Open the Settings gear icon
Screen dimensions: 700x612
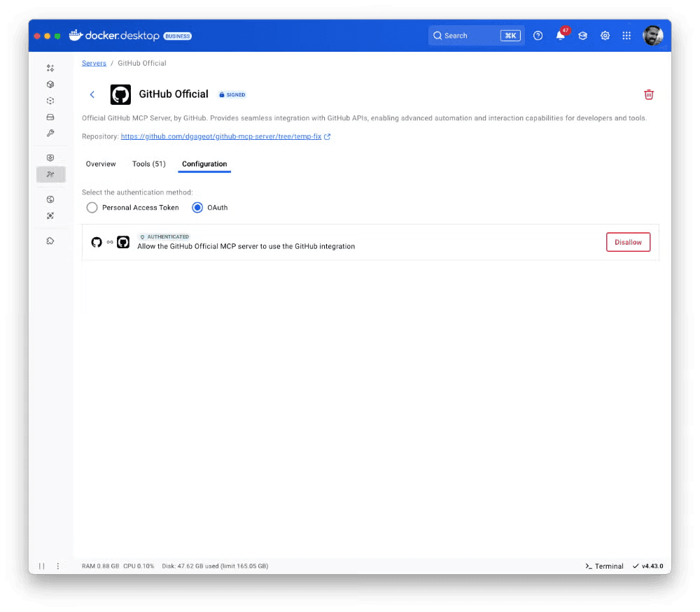coord(605,36)
